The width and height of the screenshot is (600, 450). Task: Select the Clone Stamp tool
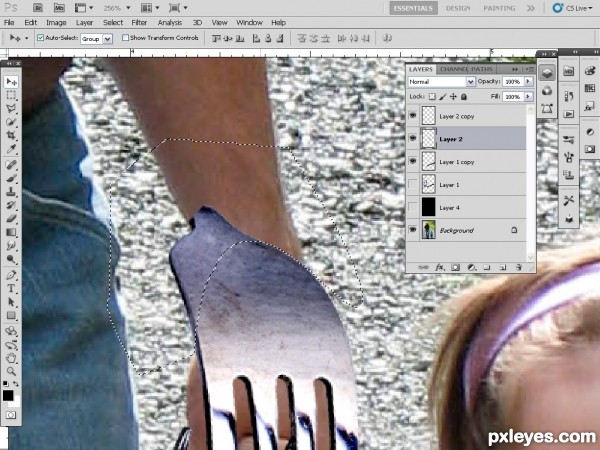click(x=11, y=192)
